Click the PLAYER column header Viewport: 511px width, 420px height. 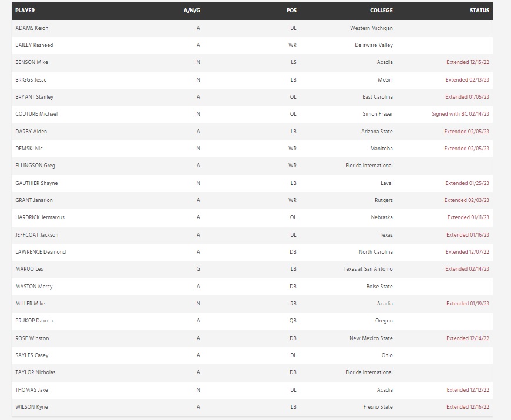tap(25, 11)
